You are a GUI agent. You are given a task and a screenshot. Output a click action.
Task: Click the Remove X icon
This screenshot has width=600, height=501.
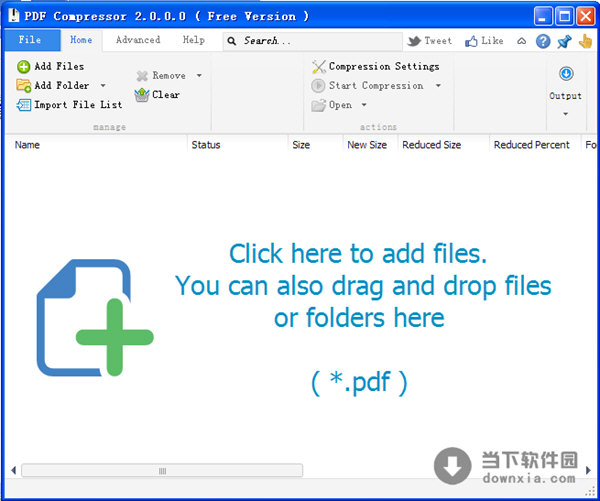[x=142, y=76]
